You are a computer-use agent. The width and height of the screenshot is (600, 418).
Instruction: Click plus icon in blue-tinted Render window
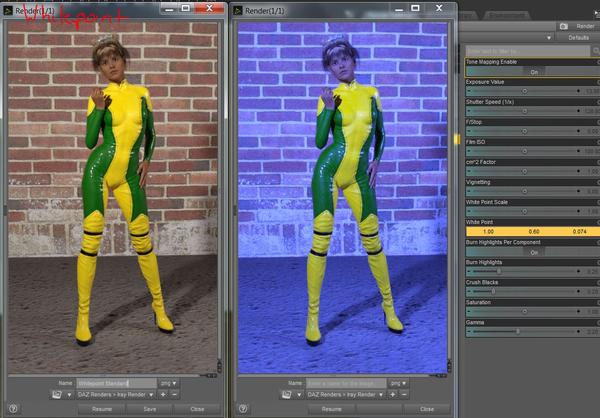393,394
